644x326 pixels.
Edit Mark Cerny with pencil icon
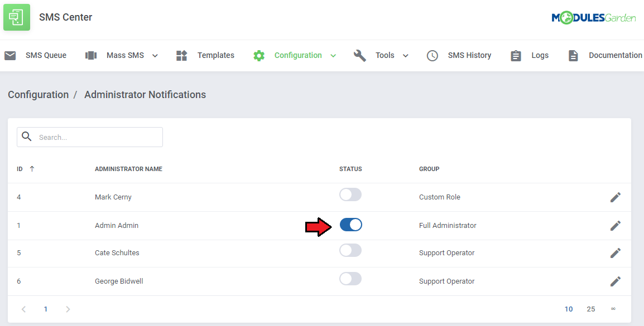pos(615,197)
